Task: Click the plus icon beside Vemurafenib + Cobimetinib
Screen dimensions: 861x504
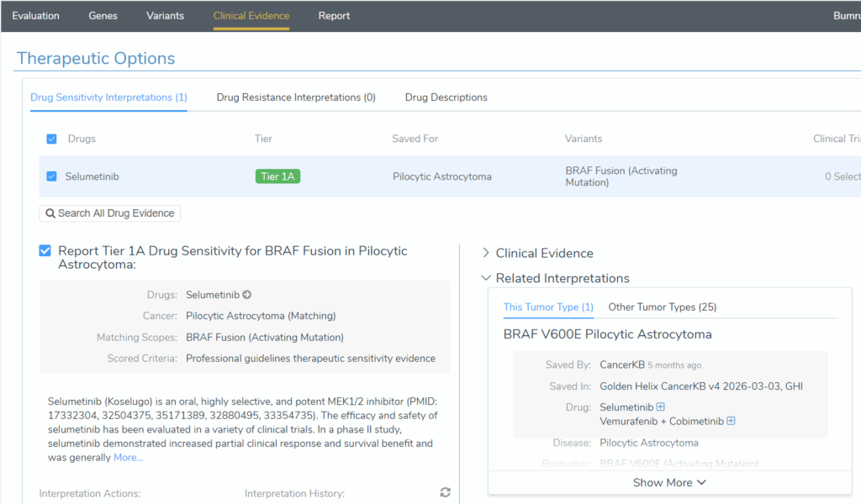Action: pyautogui.click(x=731, y=421)
